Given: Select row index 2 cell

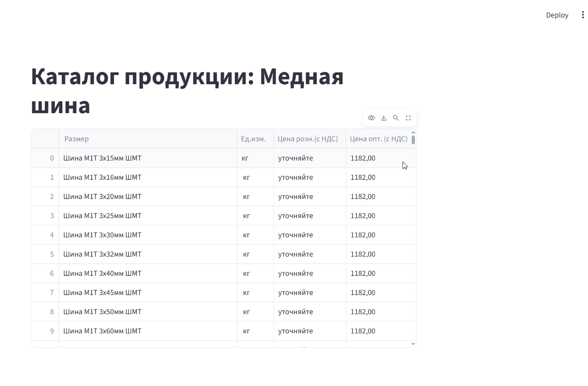Looking at the screenshot, I should point(45,197).
